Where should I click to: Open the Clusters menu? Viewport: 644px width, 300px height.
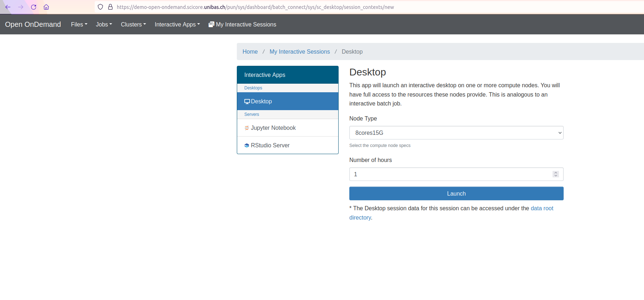click(x=133, y=25)
